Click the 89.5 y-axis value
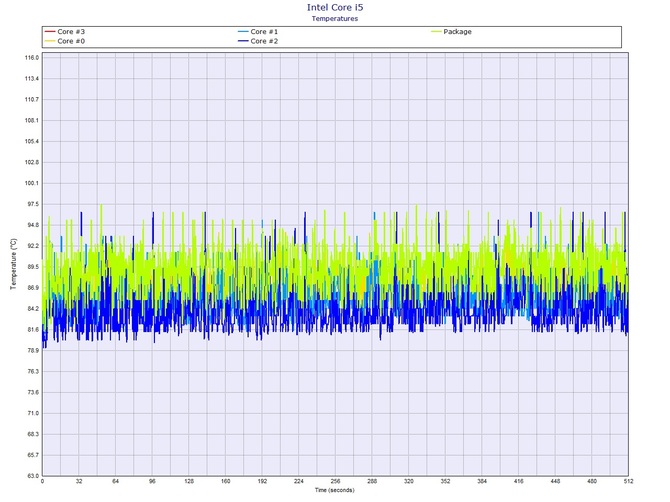 (x=33, y=267)
